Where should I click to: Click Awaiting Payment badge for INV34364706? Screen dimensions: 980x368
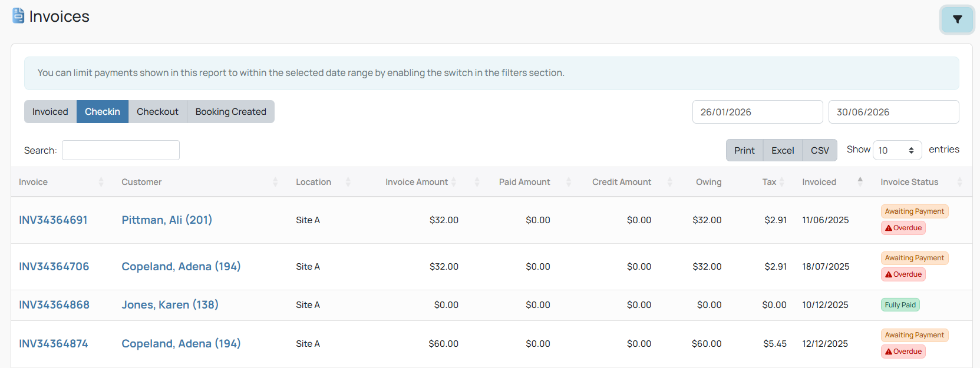pos(915,258)
